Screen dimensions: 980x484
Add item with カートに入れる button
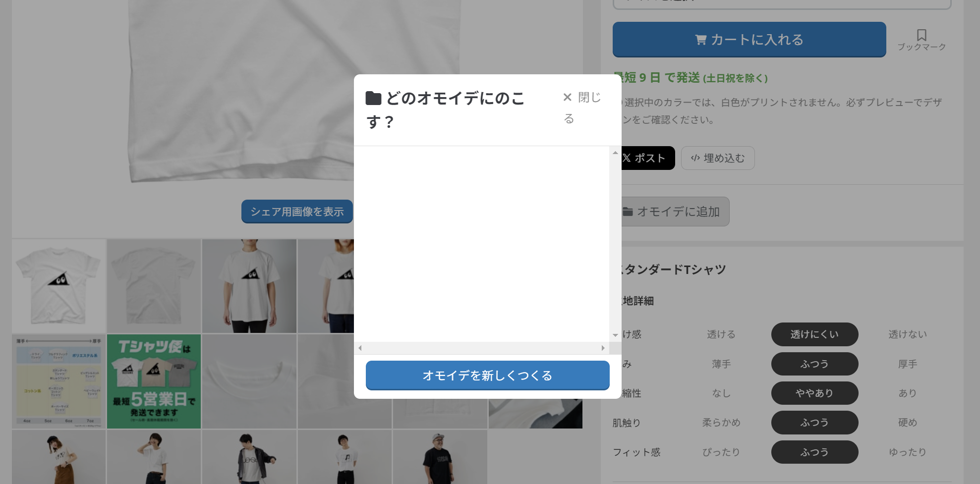pyautogui.click(x=749, y=40)
